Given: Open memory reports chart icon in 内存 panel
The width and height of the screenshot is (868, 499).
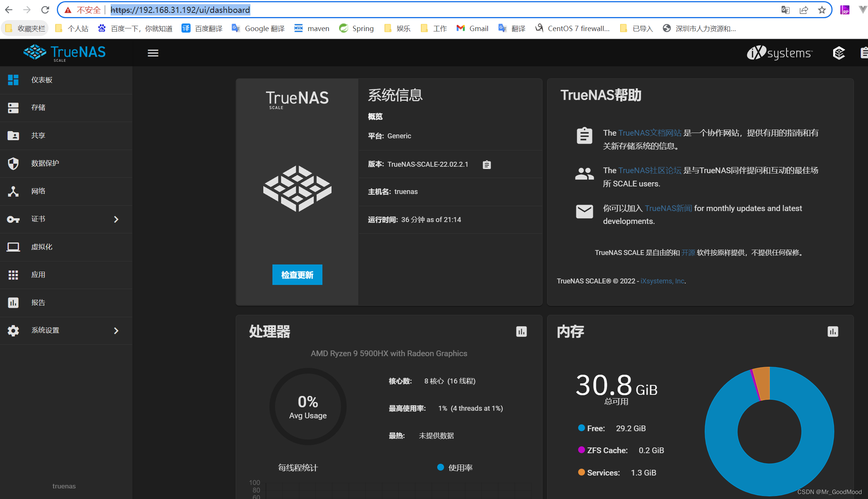Looking at the screenshot, I should (x=832, y=332).
